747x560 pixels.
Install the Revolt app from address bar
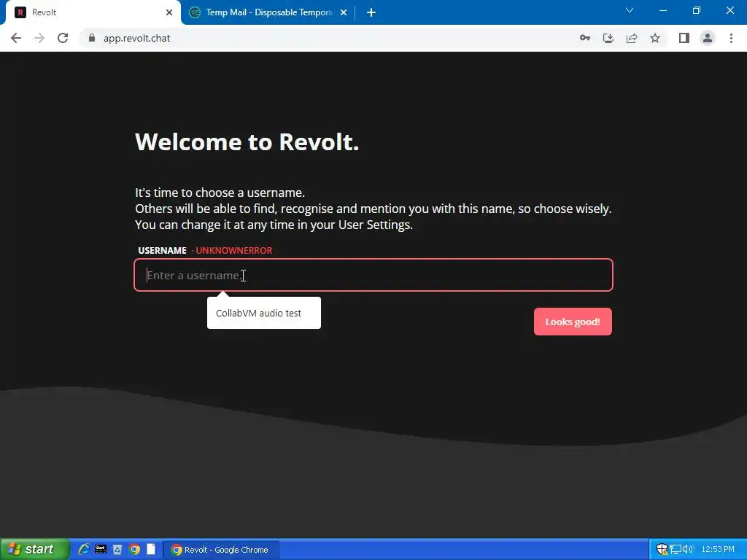tap(608, 38)
